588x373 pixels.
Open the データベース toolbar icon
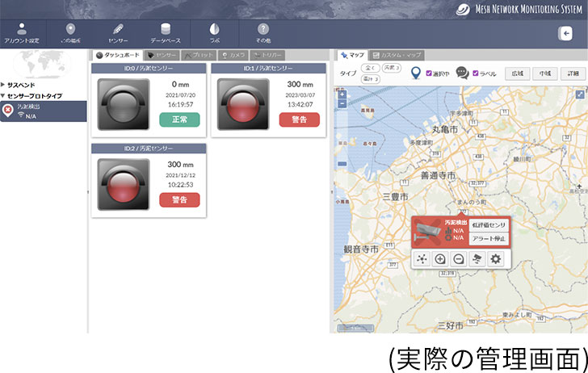coord(165,33)
